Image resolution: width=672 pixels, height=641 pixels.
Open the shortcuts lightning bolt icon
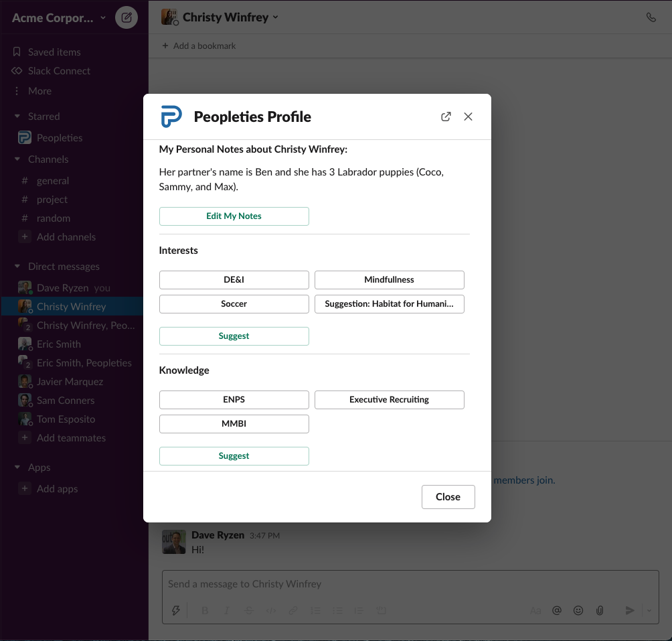pyautogui.click(x=176, y=610)
